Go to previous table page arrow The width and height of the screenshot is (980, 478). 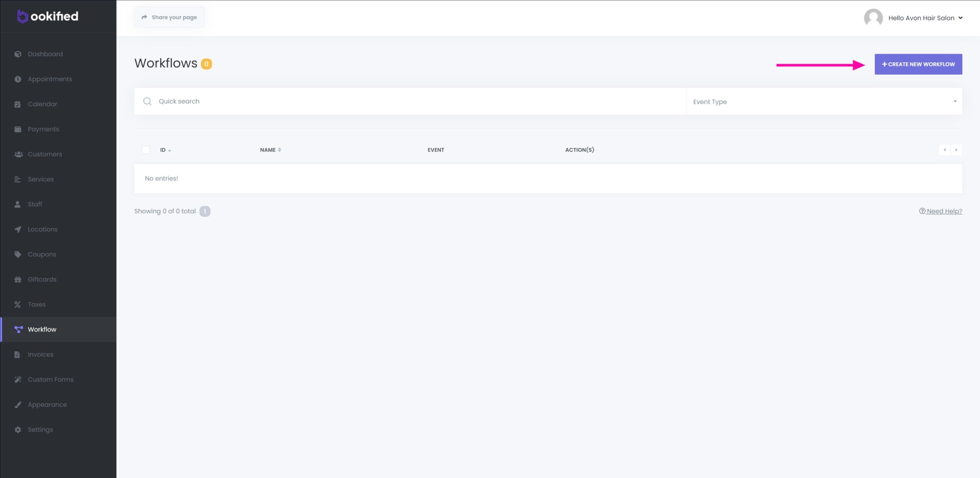coord(945,150)
